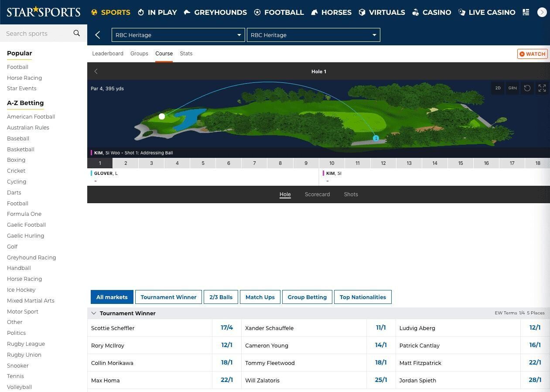
Task: Collapse the Tournament Winner section
Action: coord(94,313)
